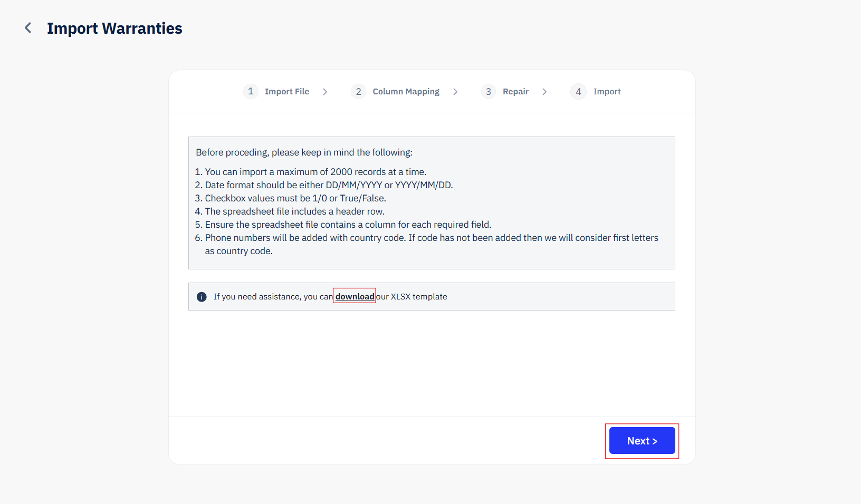Click the chevron after Import File
Screen dimensions: 861x504
(325, 92)
